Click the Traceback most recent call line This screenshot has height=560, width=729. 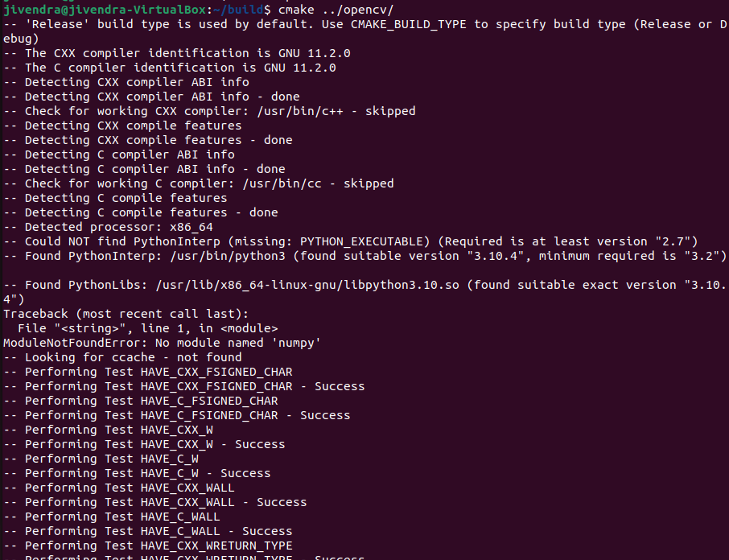(126, 314)
